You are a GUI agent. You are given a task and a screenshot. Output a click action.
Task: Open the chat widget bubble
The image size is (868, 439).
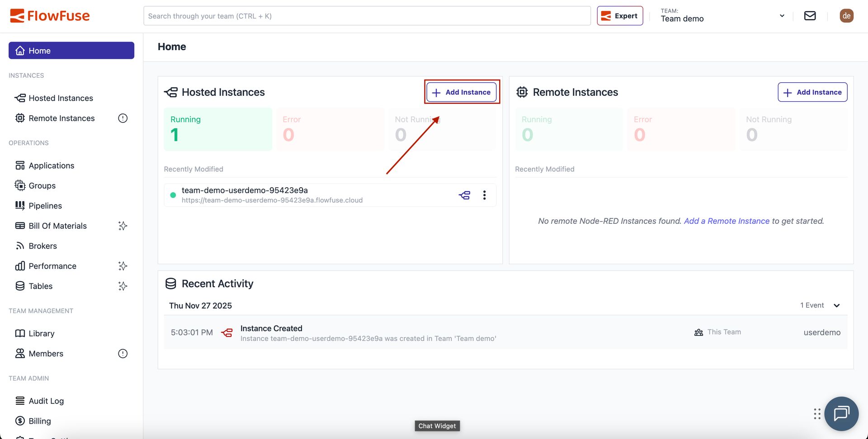pyautogui.click(x=841, y=413)
